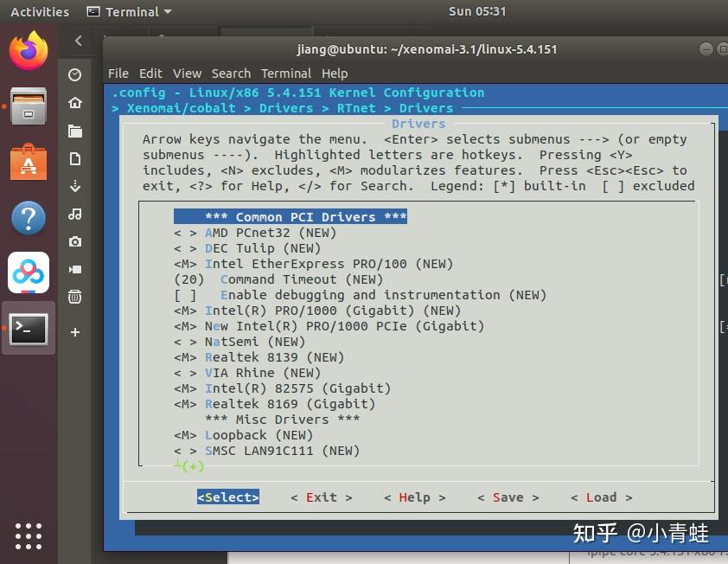
Task: Add other locations with plus icon
Action: pyautogui.click(x=74, y=332)
